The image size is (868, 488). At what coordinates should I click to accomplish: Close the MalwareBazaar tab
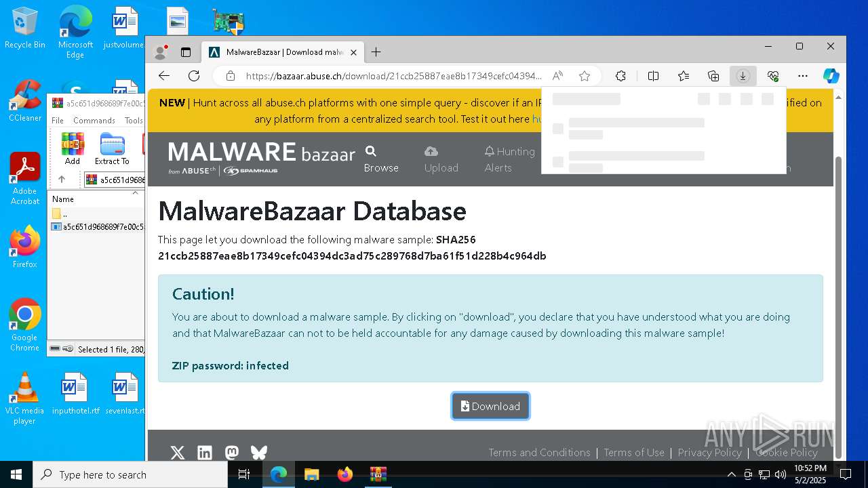click(x=353, y=52)
